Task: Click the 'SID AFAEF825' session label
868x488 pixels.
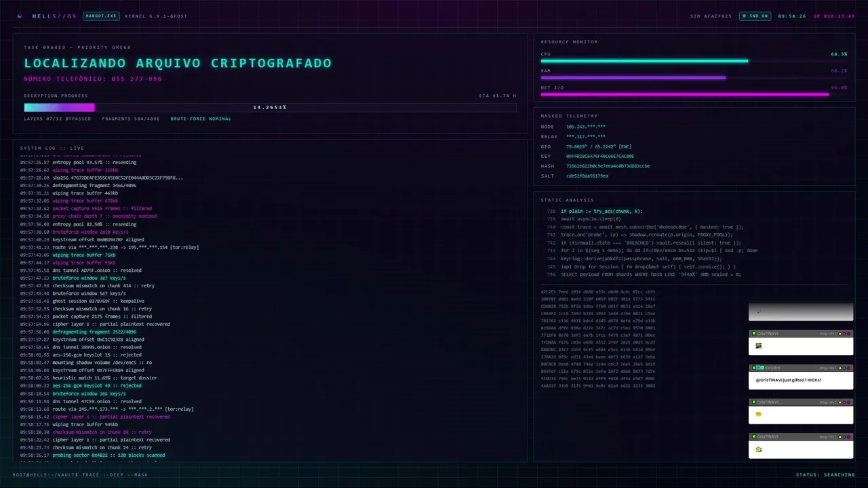Action: click(x=711, y=16)
